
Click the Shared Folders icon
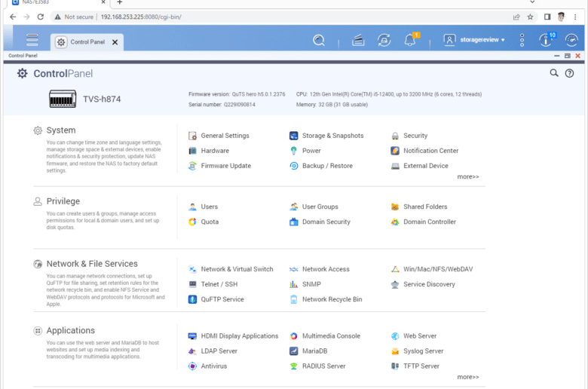coord(395,207)
